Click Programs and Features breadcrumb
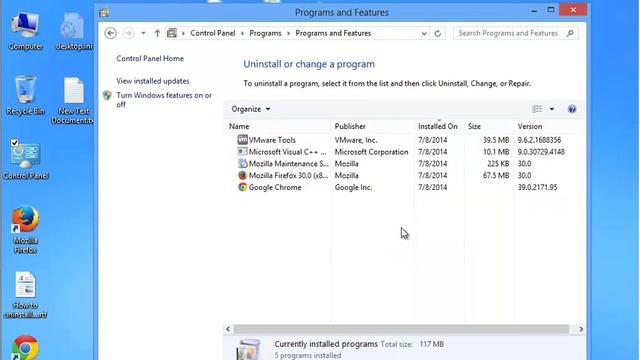Screen dimensions: 640x360 pyautogui.click(x=333, y=33)
